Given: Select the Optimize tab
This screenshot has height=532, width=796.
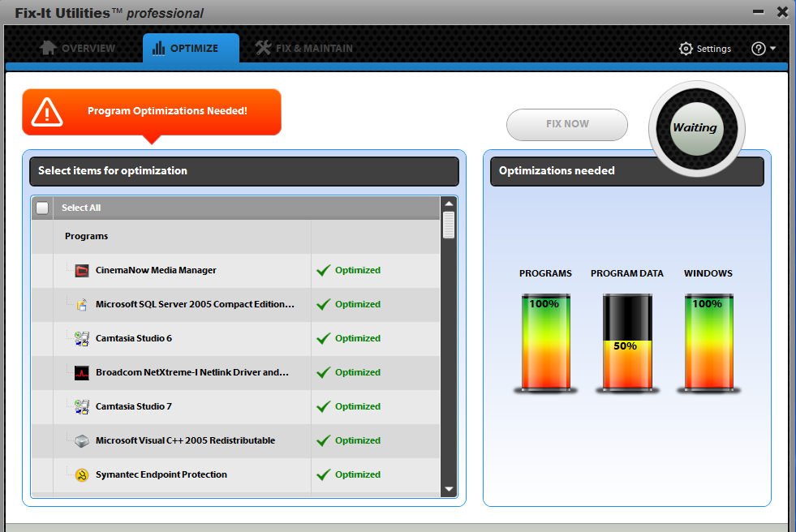Looking at the screenshot, I should [191, 48].
